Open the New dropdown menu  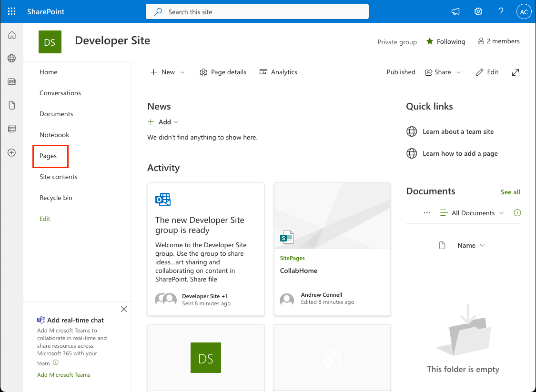coord(168,72)
